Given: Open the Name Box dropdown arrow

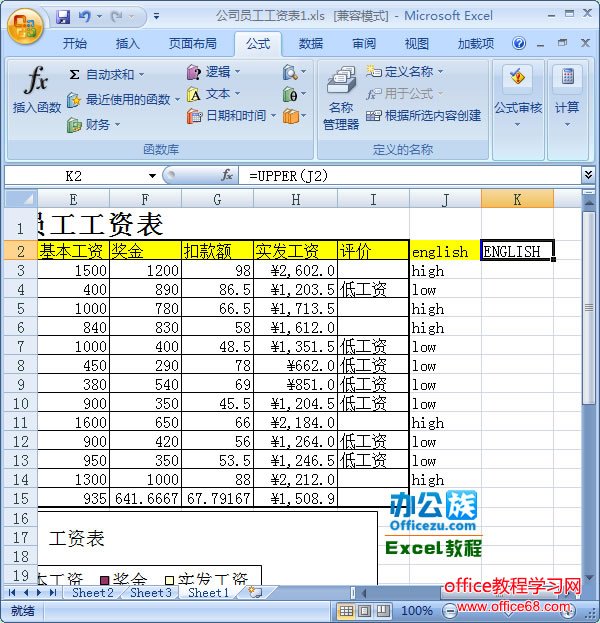Looking at the screenshot, I should tap(152, 176).
